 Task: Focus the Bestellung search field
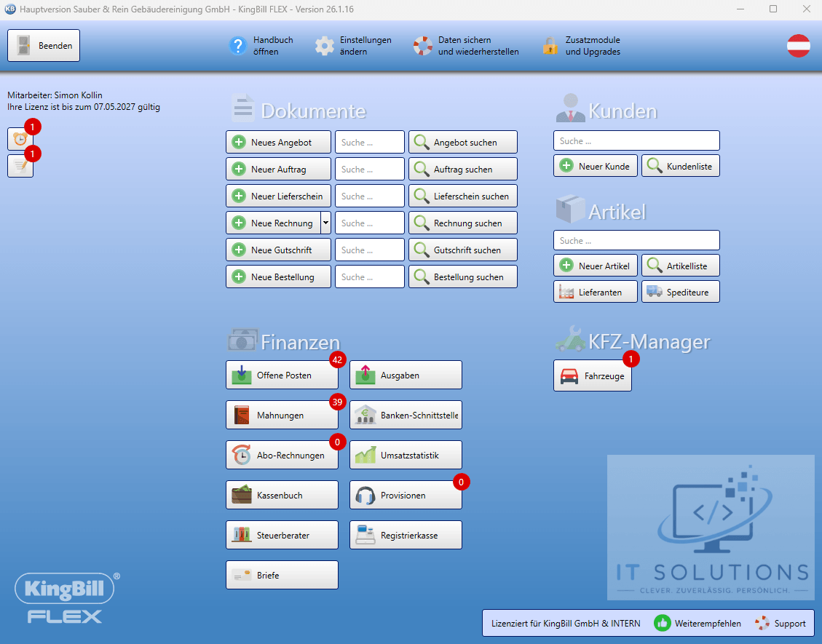point(370,277)
